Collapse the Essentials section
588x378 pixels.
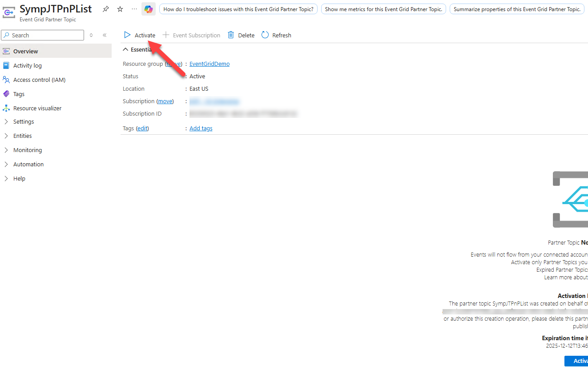point(125,49)
